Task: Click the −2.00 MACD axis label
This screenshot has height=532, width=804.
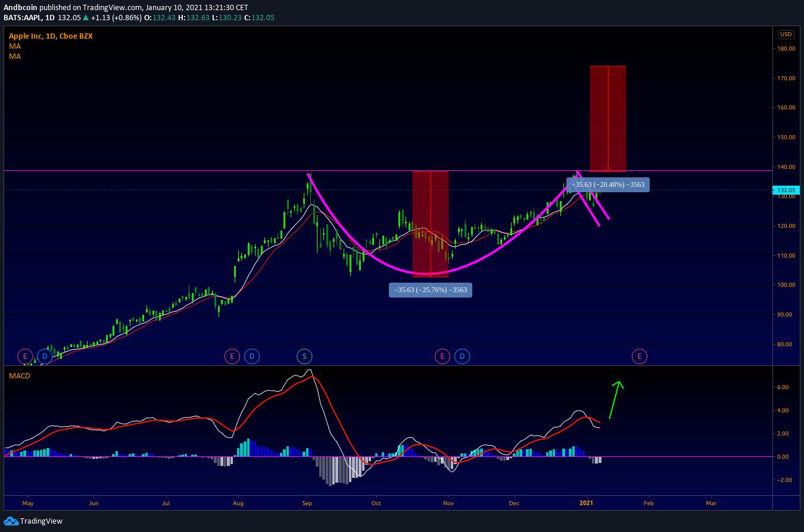Action: [786, 480]
